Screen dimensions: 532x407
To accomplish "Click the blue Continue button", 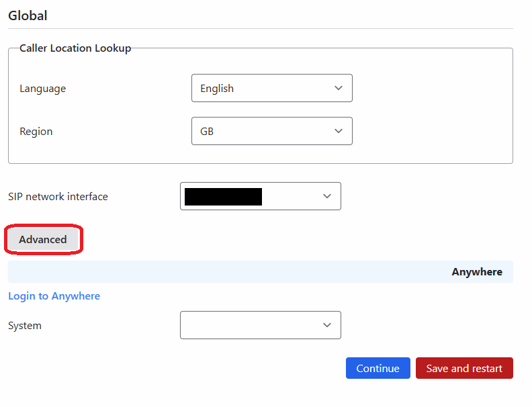I will tap(378, 368).
